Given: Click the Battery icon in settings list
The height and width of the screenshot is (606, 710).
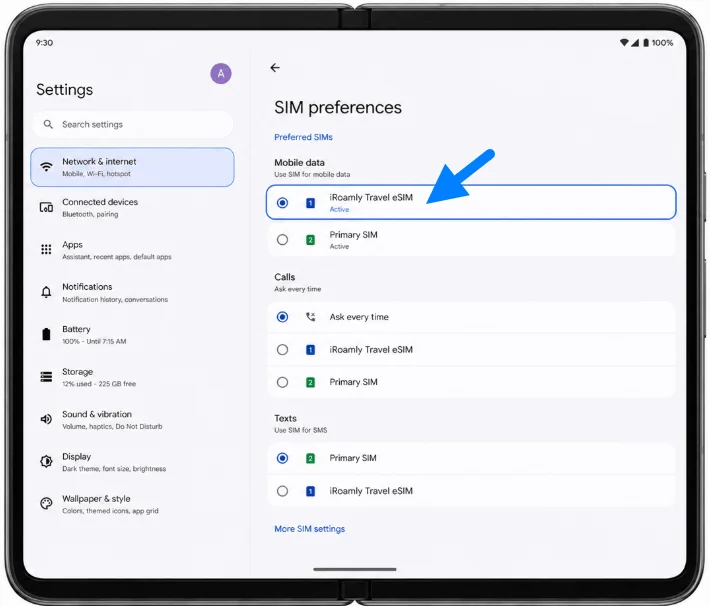Looking at the screenshot, I should [x=46, y=334].
